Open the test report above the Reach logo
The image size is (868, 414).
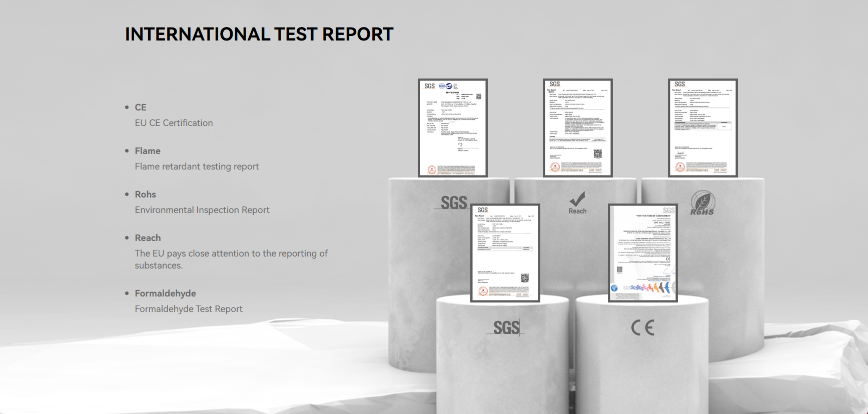(x=578, y=128)
